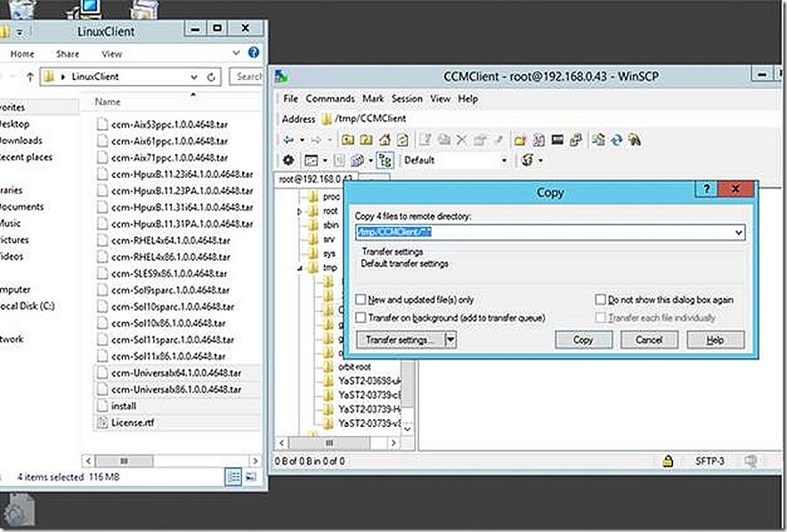Select Local Disk (C:) in Explorer sidebar
This screenshot has width=787, height=532.
pyautogui.click(x=27, y=306)
